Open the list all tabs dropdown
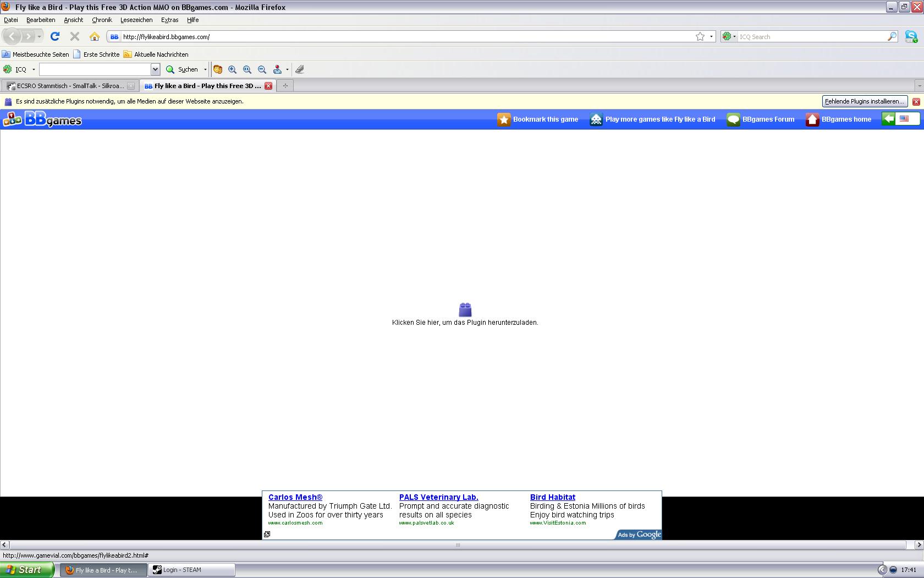The image size is (924, 578). pyautogui.click(x=919, y=86)
